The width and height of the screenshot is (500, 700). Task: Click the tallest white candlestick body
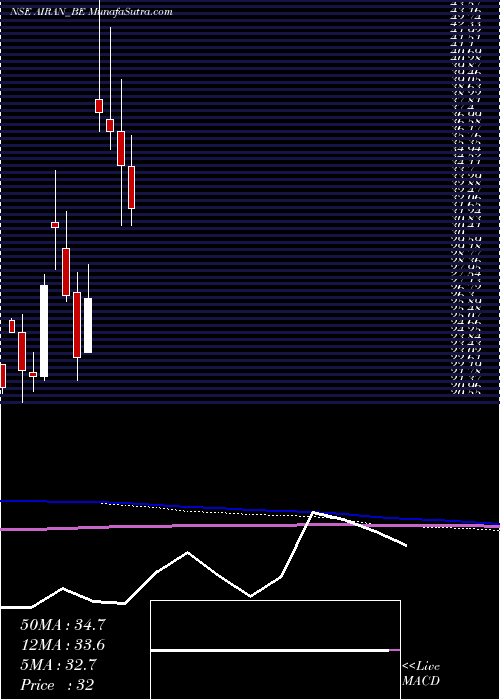coord(44,331)
